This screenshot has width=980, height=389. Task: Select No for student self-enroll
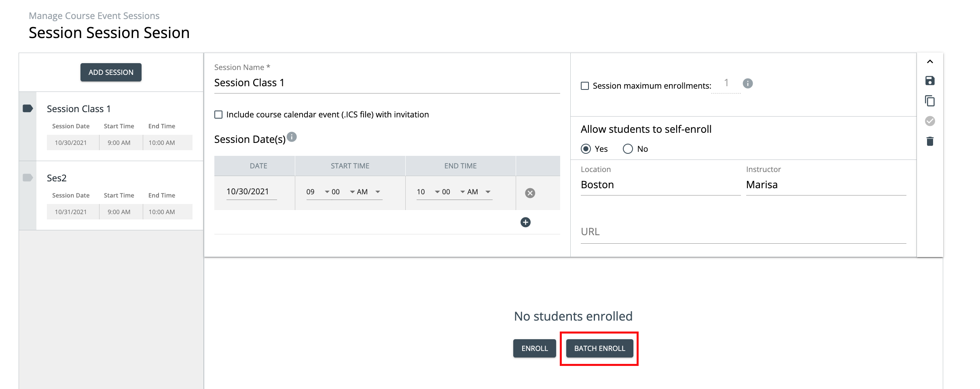pos(628,149)
